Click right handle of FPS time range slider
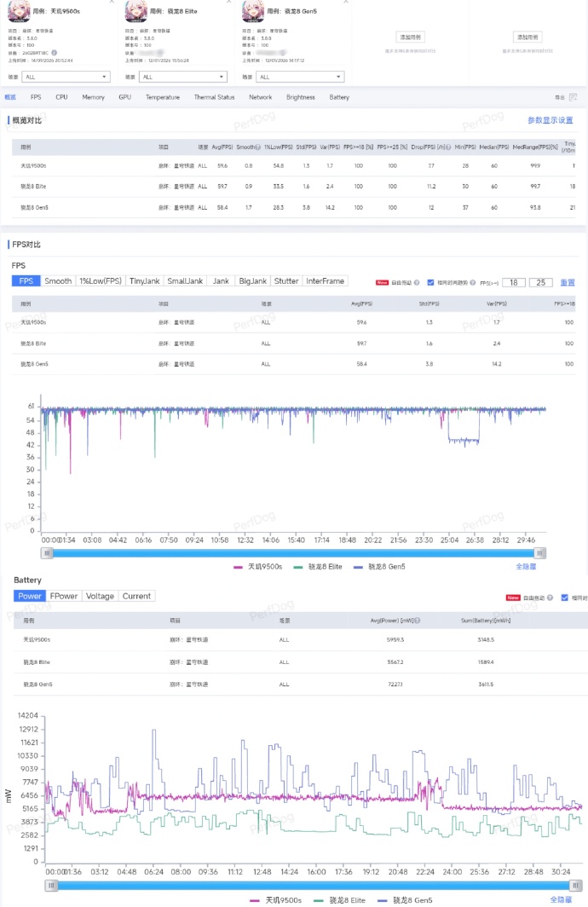This screenshot has height=907, width=588. 539,552
